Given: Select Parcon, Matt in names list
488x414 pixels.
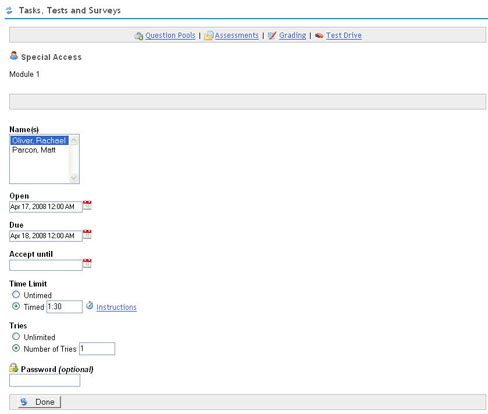Looking at the screenshot, I should pyautogui.click(x=34, y=150).
